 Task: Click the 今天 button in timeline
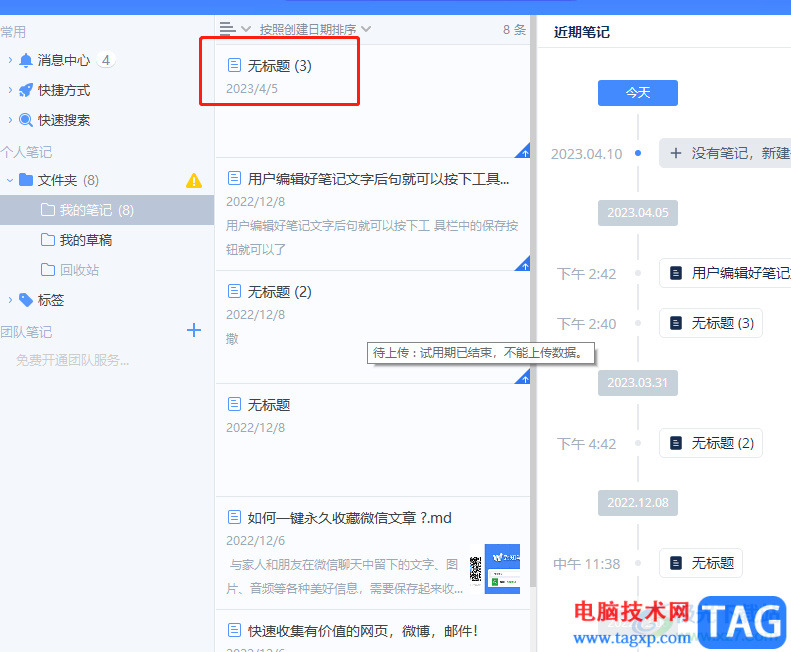pos(638,93)
